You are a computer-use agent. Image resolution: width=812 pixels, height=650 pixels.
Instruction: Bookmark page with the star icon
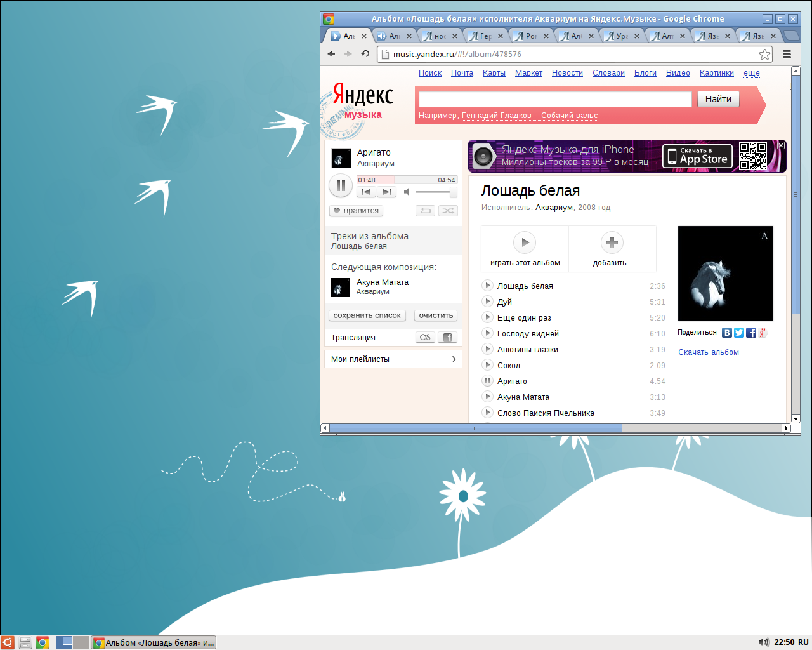click(764, 54)
